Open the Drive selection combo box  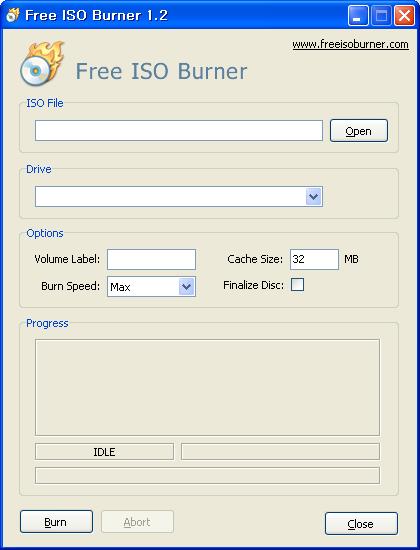[179, 196]
